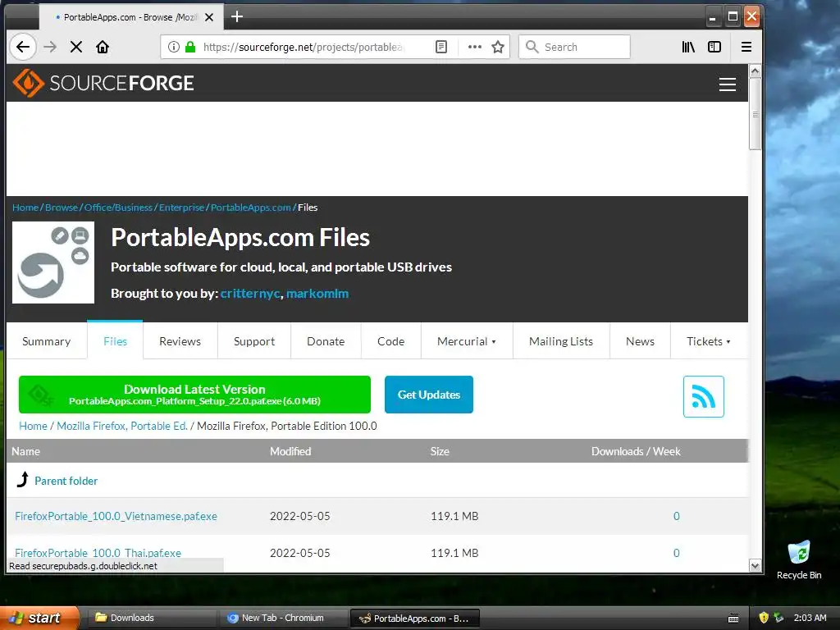The image size is (840, 630).
Task: Bookmark this page with the star icon
Action: pyautogui.click(x=498, y=47)
